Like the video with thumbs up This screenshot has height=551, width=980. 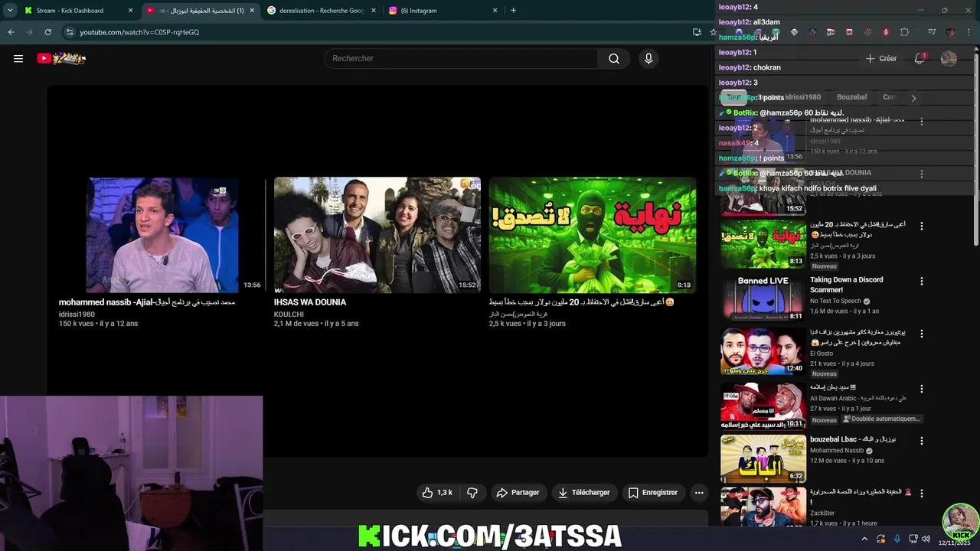tap(437, 493)
